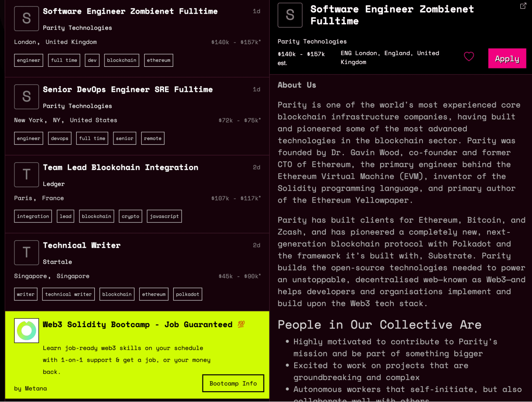Screen dimensions: 532x402
Task: Select 'full time' tag in Zombienet listing
Action: (64, 60)
